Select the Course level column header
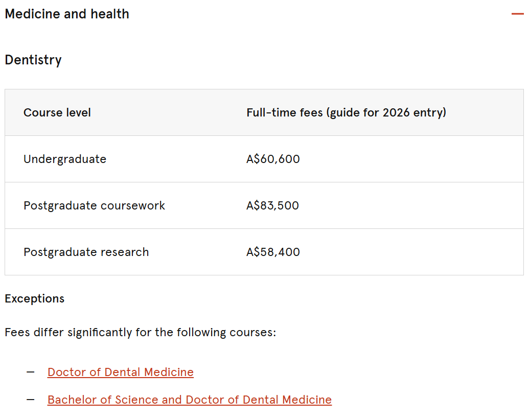529x420 pixels. [57, 112]
